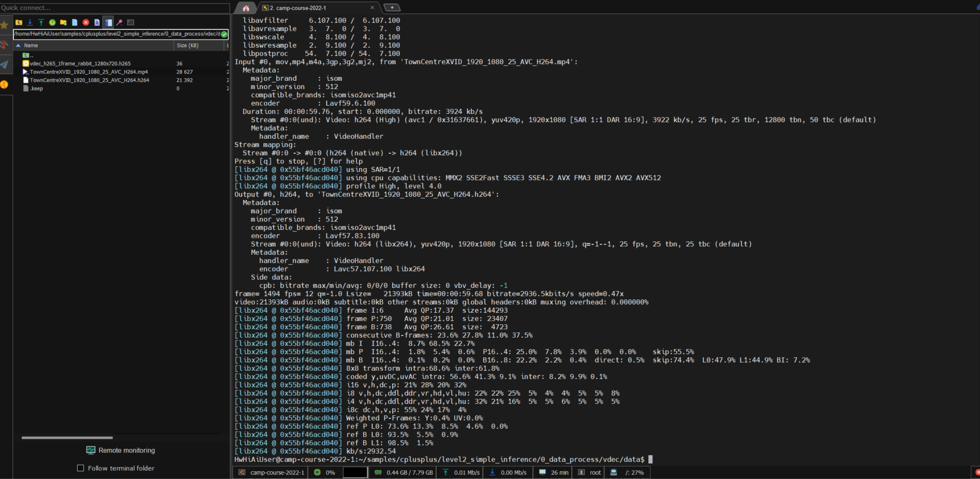Viewport: 980px width, 479px height.
Task: Open Remote monitoring
Action: click(121, 451)
